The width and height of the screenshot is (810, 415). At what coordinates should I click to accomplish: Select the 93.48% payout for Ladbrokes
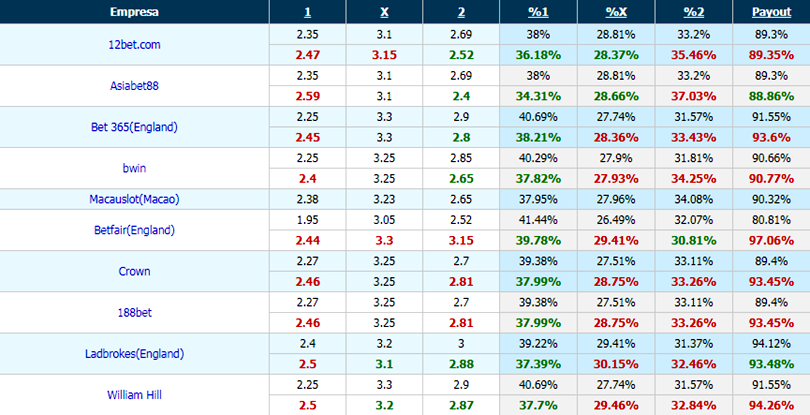[771, 364]
